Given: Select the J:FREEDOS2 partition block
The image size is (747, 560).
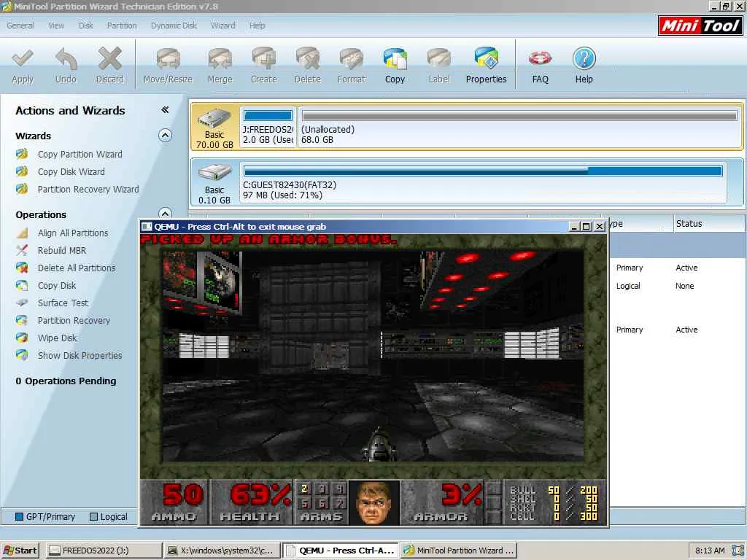Looking at the screenshot, I should pyautogui.click(x=268, y=127).
